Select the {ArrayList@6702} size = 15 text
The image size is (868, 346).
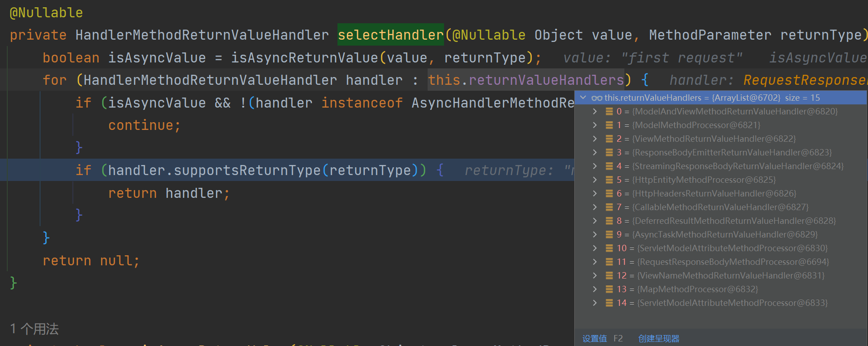tap(766, 98)
